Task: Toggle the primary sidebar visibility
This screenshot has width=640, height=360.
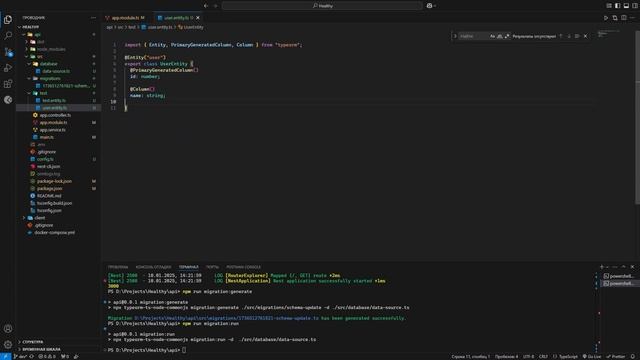Action: tap(618, 6)
